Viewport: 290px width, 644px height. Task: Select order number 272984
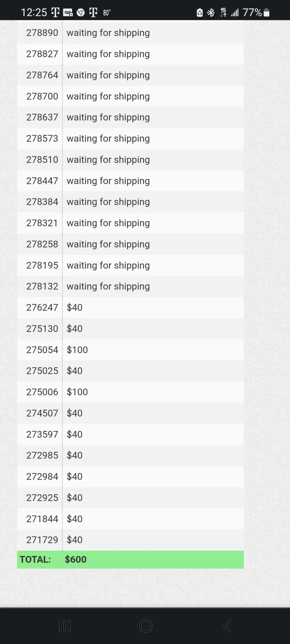(x=42, y=477)
